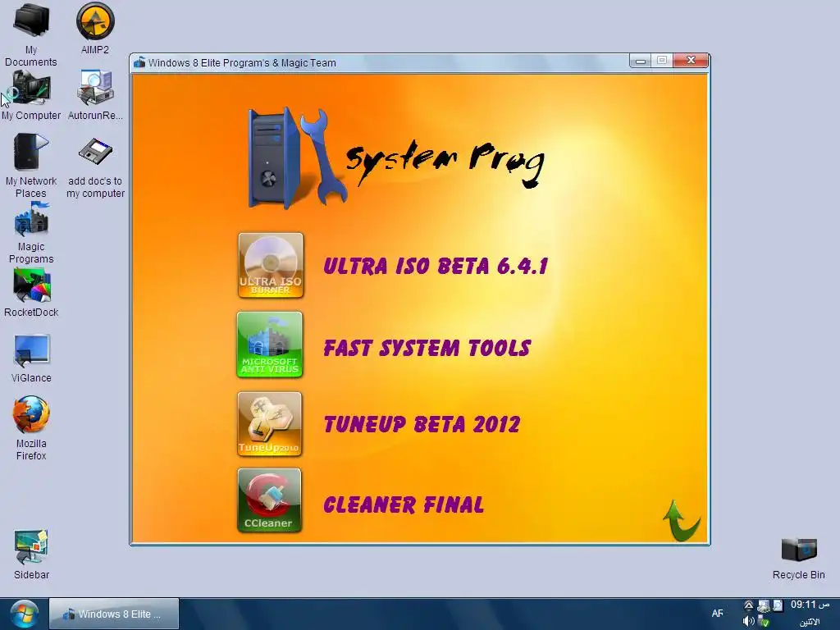Select the TuneUp Beta 2012 label

pos(422,424)
